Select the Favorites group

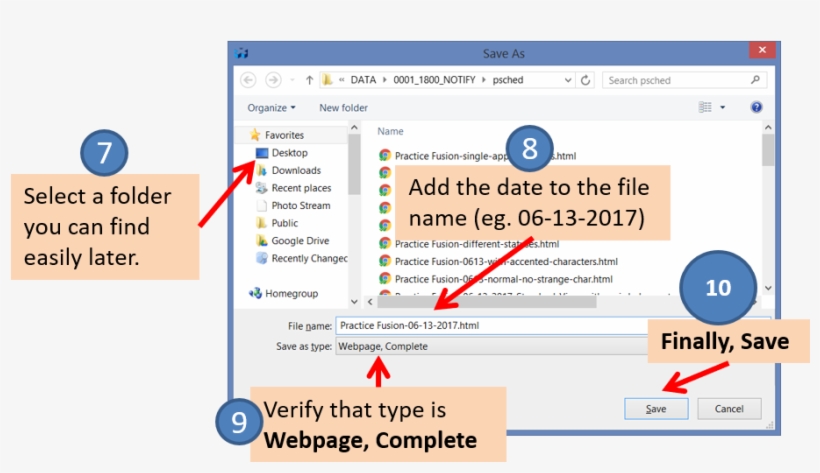click(284, 135)
